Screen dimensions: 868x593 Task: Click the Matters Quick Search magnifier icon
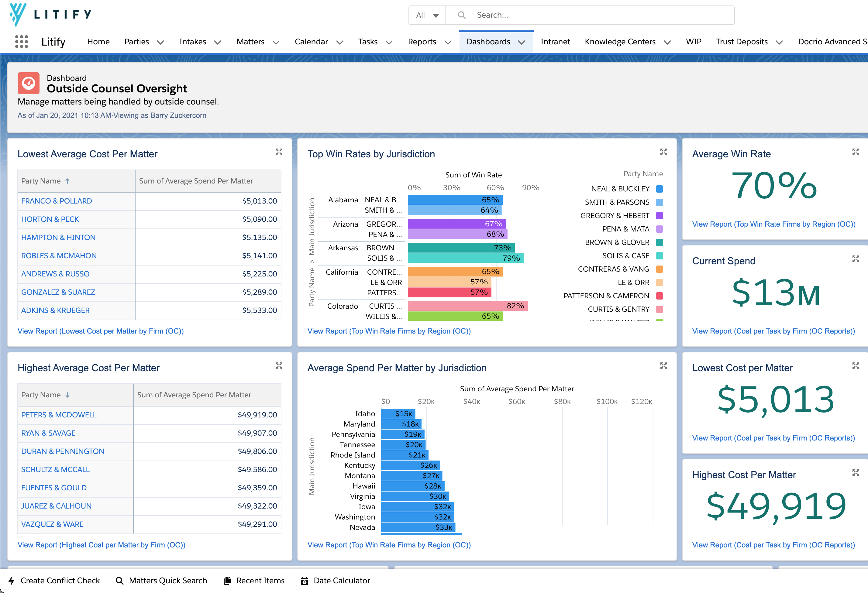click(x=119, y=581)
